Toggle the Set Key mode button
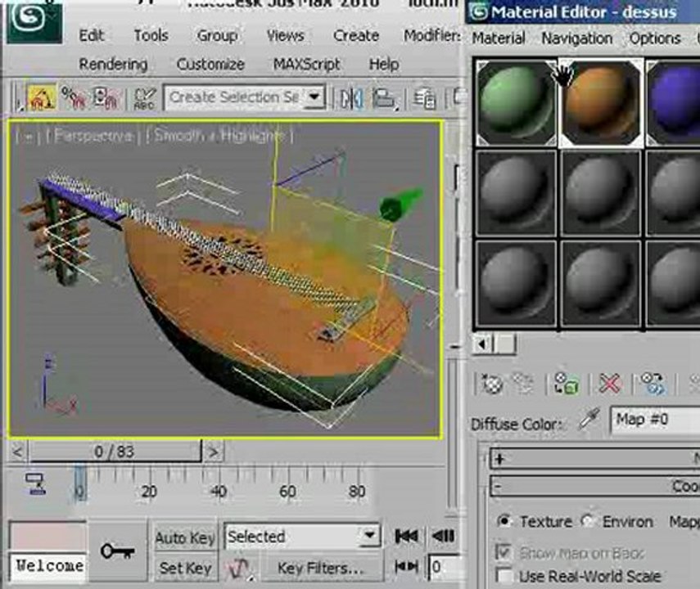 185,568
